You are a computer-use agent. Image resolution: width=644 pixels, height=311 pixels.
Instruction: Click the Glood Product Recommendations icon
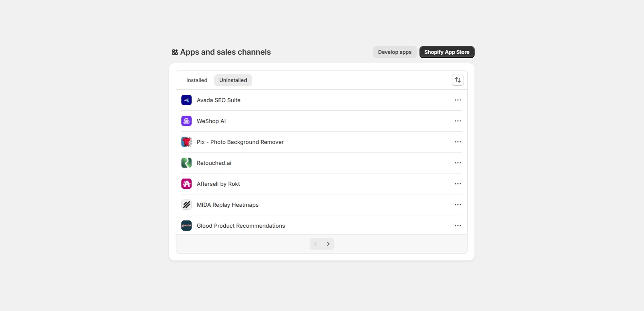click(x=186, y=225)
